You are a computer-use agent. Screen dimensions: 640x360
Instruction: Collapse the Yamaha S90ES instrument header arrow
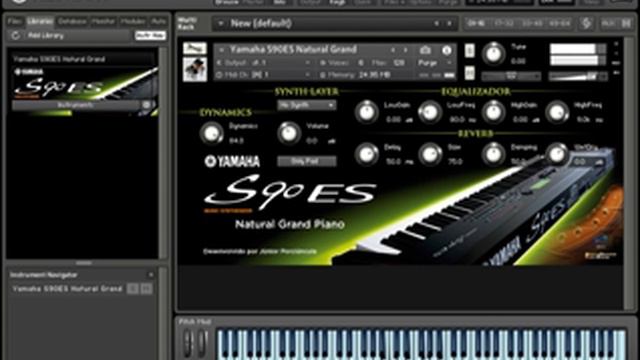tap(221, 50)
